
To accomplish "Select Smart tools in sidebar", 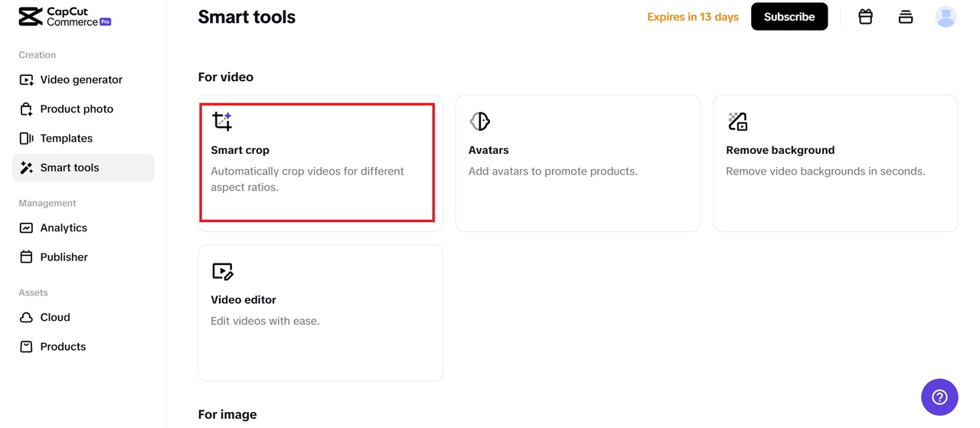I will pos(70,168).
